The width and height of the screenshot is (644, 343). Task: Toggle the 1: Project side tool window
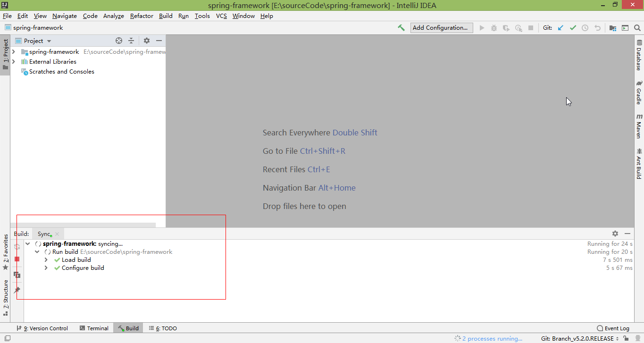pyautogui.click(x=5, y=54)
